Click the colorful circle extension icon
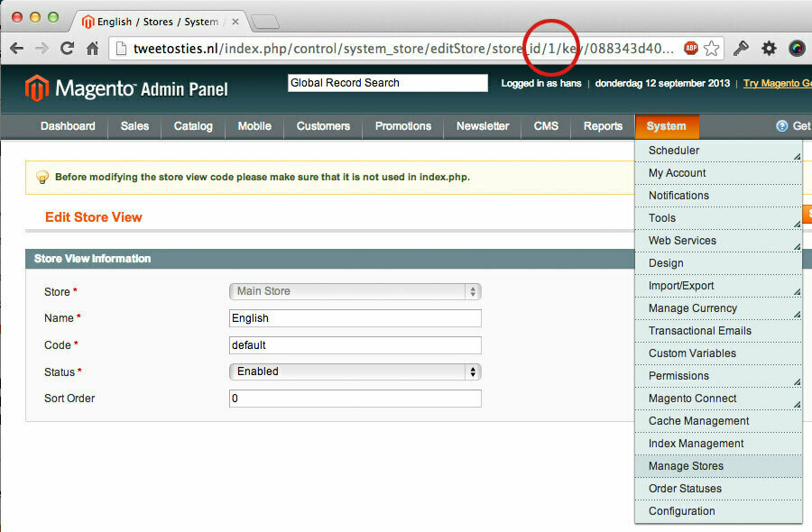Screen dimensions: 812x532 click(x=797, y=48)
